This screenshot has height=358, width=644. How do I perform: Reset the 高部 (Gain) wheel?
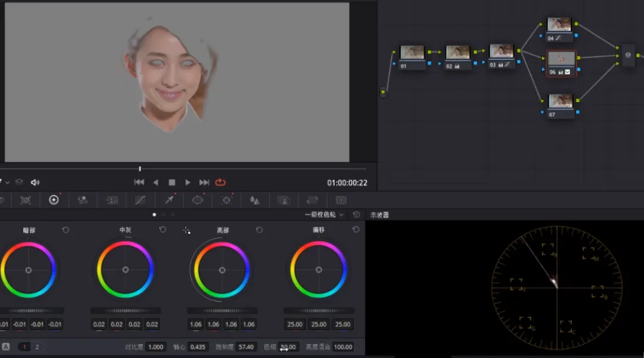click(x=259, y=230)
